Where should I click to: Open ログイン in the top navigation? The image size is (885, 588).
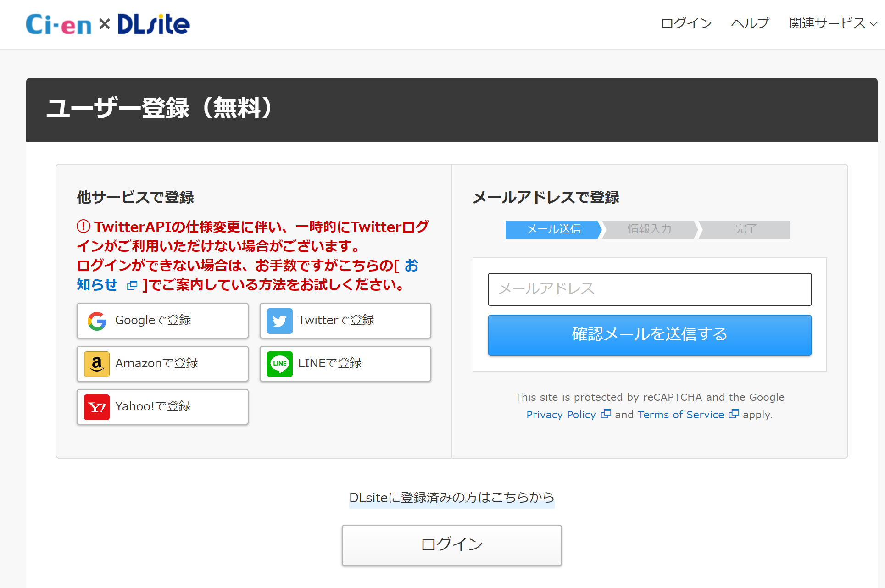pos(686,23)
